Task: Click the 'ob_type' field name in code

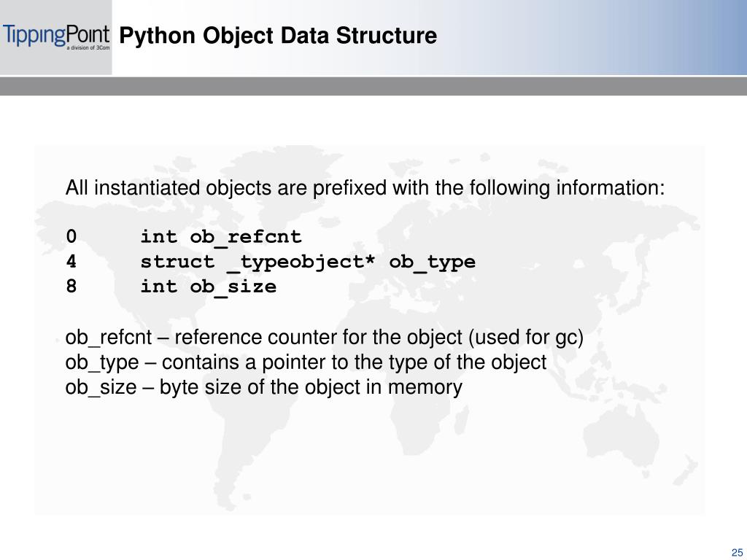Action: tap(432, 262)
